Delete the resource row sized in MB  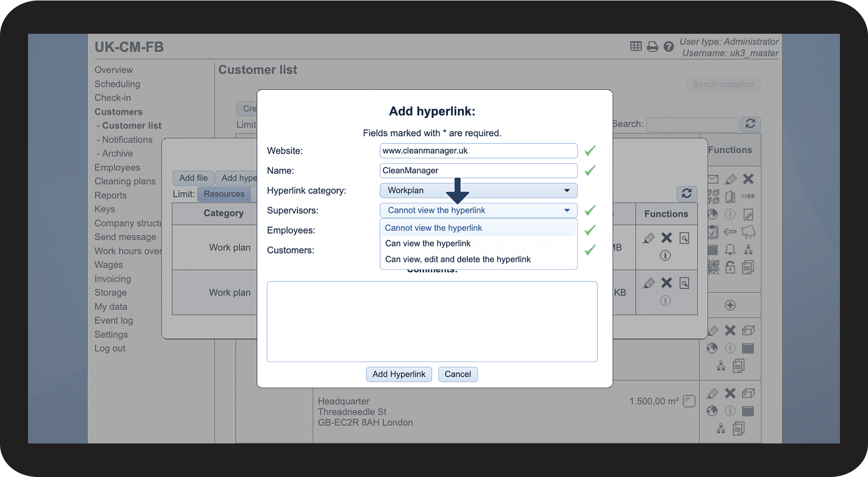click(x=667, y=238)
